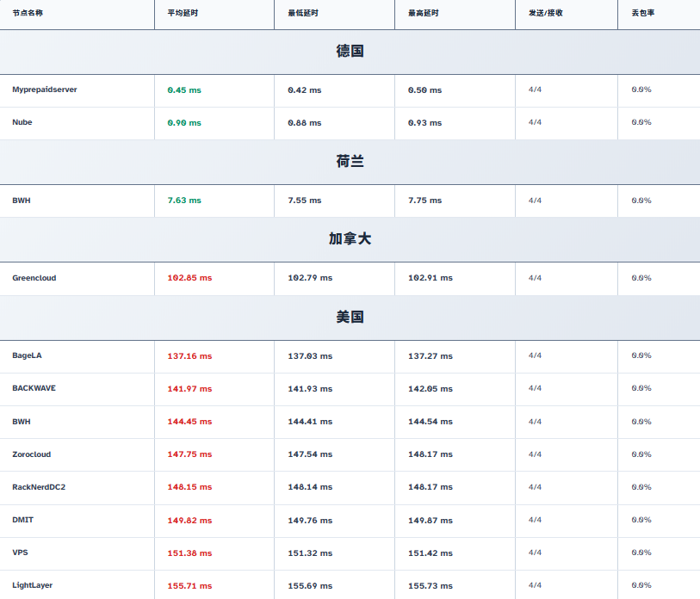700x599 pixels.
Task: Click the DMIT node name
Action: click(23, 520)
